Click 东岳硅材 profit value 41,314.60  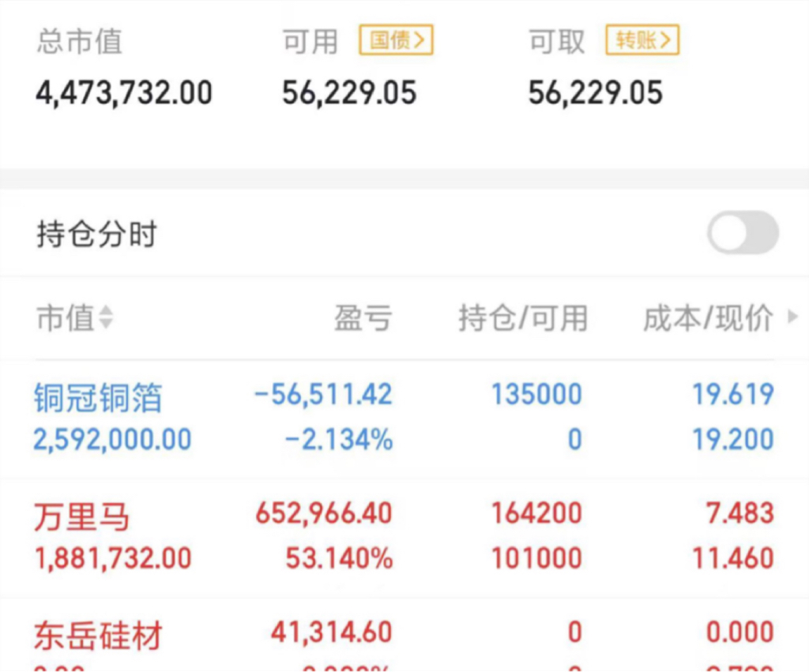point(332,633)
